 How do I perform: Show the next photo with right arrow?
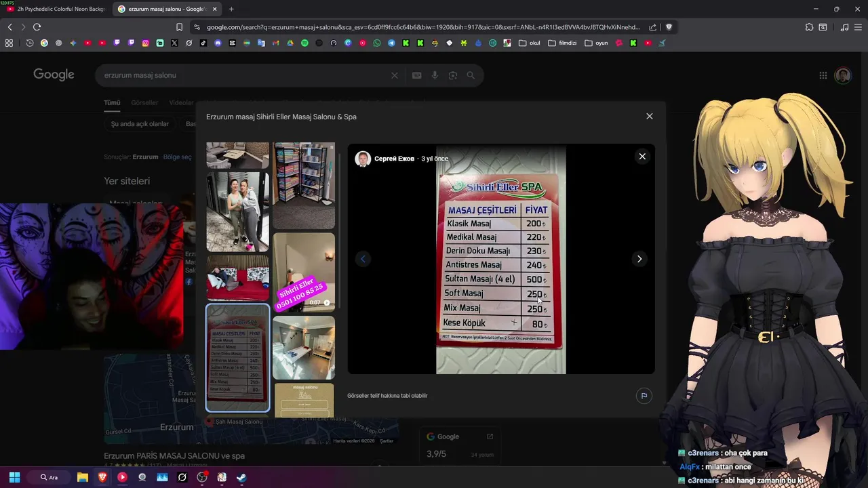click(639, 259)
